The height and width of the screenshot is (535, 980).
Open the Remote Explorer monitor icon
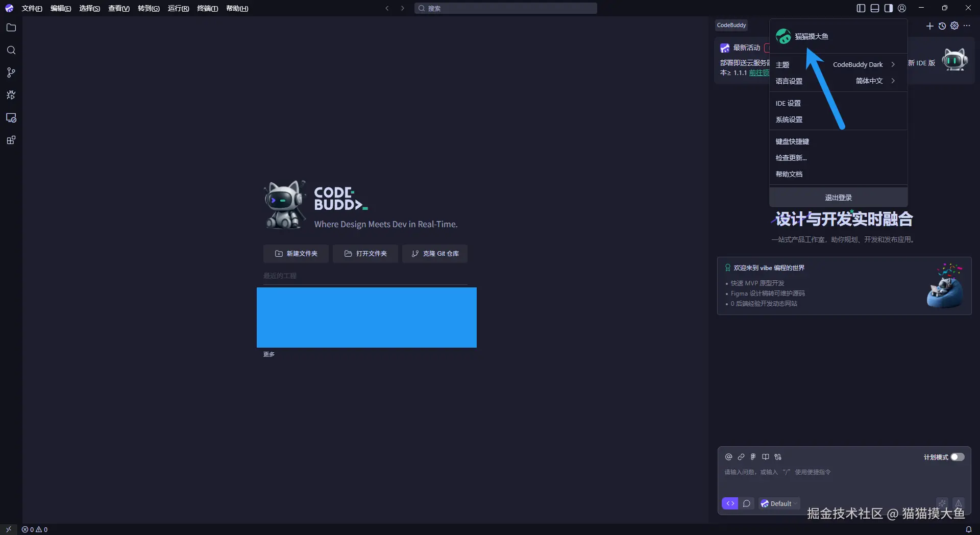(x=11, y=118)
